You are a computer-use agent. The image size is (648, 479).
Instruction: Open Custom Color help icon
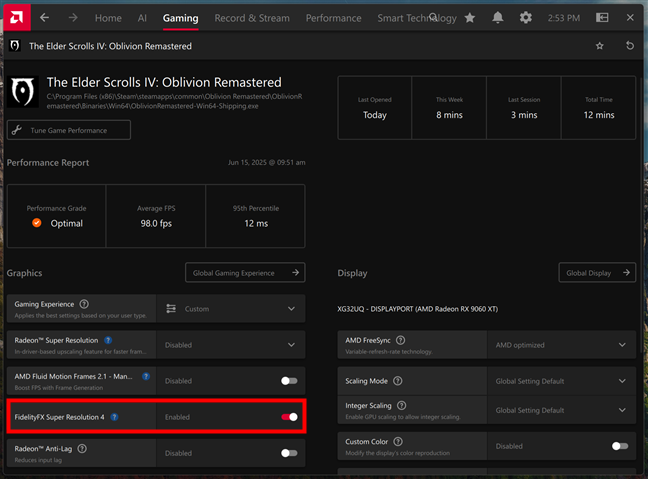coord(398,441)
